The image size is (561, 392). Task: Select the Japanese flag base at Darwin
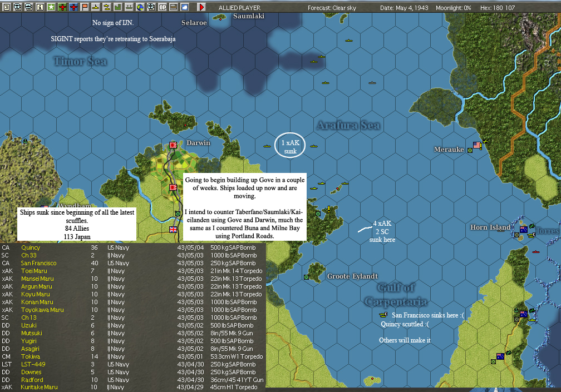[x=173, y=145]
